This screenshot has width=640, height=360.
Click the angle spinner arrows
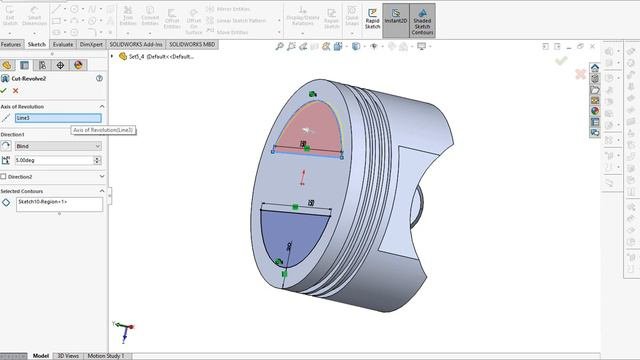coord(97,160)
